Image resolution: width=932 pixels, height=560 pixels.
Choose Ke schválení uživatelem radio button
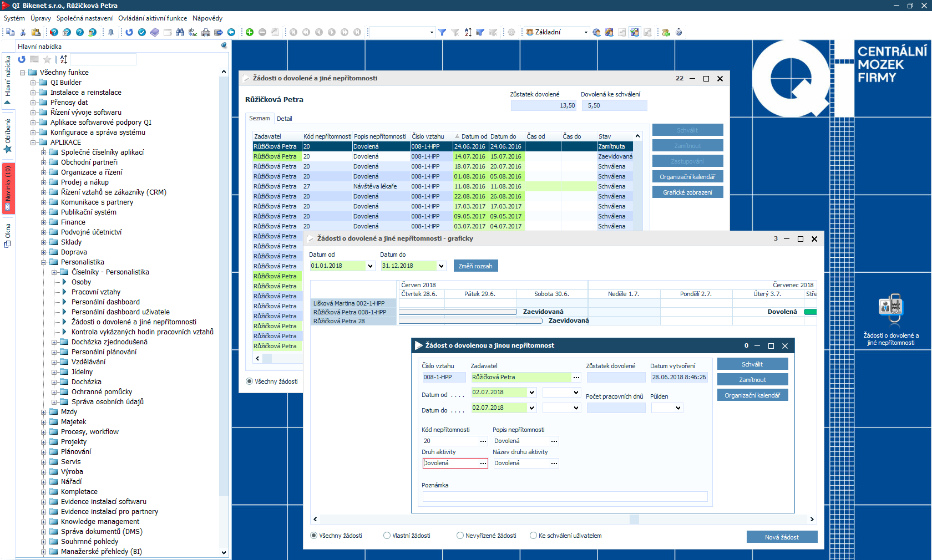pyautogui.click(x=533, y=536)
